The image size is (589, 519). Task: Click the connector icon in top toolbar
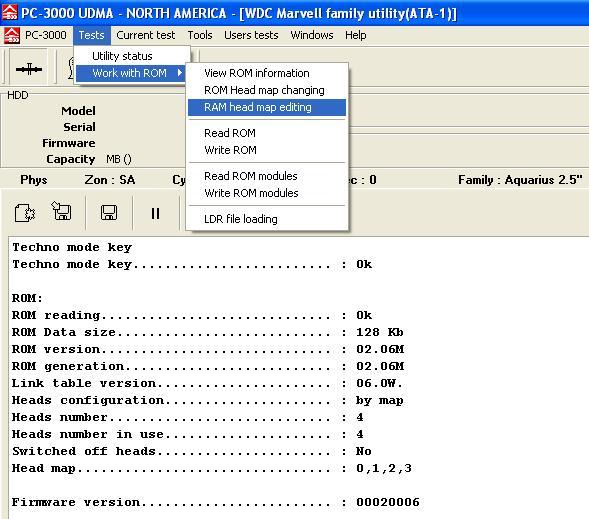29,69
